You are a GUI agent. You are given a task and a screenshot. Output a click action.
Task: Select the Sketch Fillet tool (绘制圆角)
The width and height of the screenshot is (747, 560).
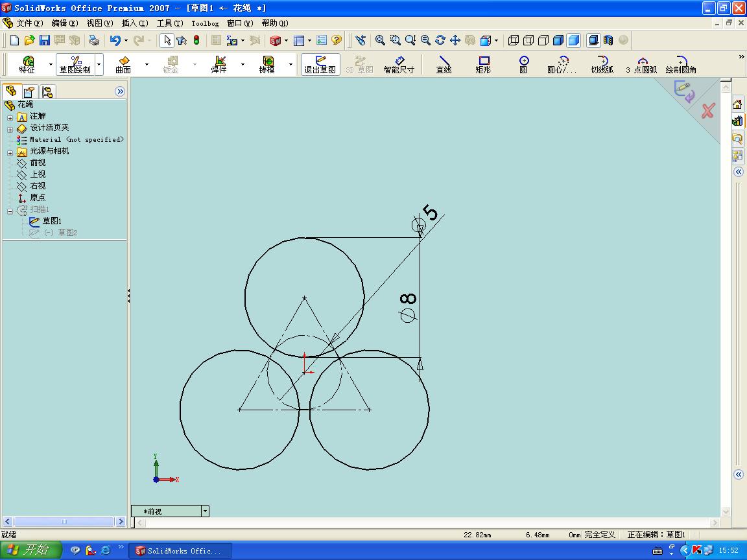pyautogui.click(x=681, y=64)
